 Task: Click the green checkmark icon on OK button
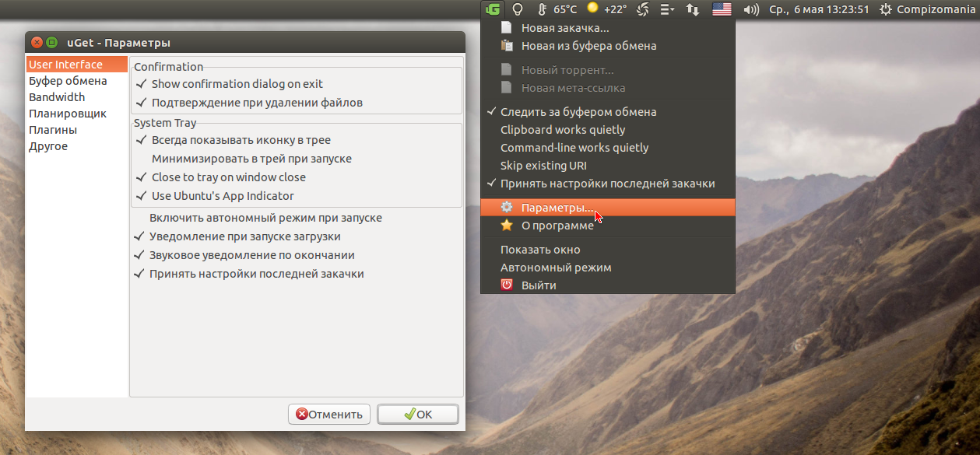[409, 414]
